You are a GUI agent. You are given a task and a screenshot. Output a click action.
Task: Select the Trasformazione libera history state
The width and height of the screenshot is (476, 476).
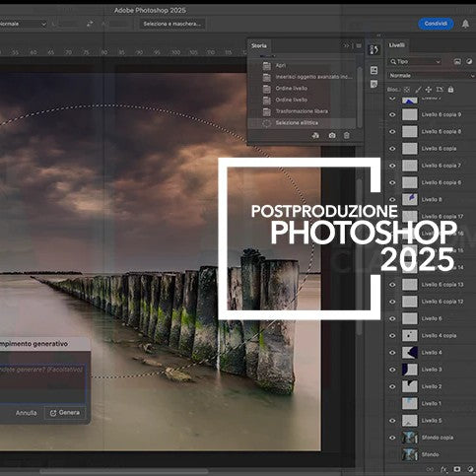click(x=303, y=111)
